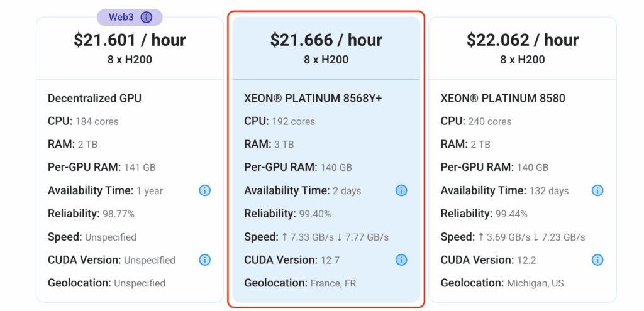Image resolution: width=644 pixels, height=311 pixels.
Task: Open Availability Time info for Decentralized GPU
Action: click(x=204, y=190)
